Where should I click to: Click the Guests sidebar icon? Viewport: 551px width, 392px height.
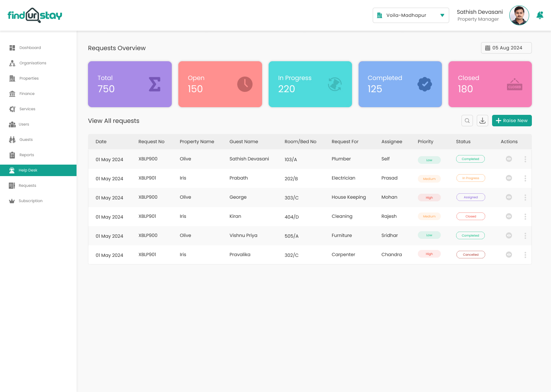coord(12,140)
